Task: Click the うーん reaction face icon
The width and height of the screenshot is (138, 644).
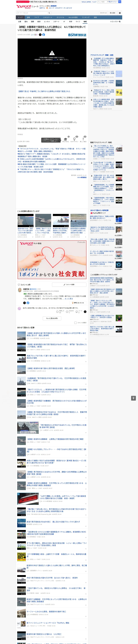Action: click(77, 312)
